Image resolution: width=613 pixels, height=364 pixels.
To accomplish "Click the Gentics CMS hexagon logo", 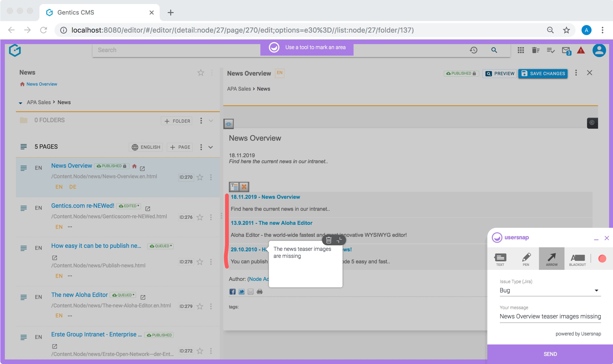I will pyautogui.click(x=15, y=50).
